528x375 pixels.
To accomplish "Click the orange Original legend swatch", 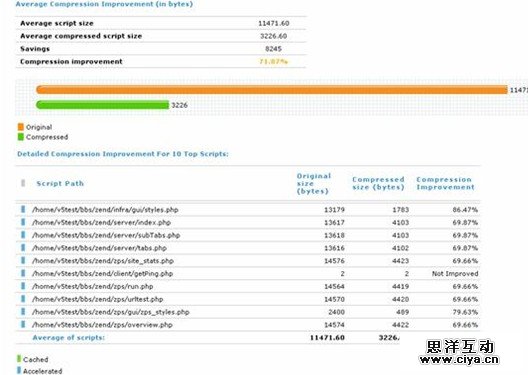I will click(21, 127).
